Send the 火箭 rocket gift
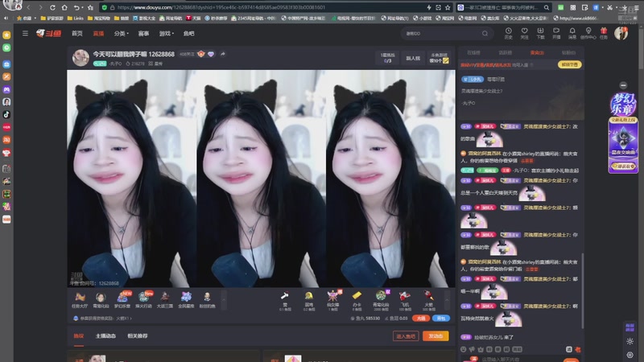 pyautogui.click(x=428, y=301)
